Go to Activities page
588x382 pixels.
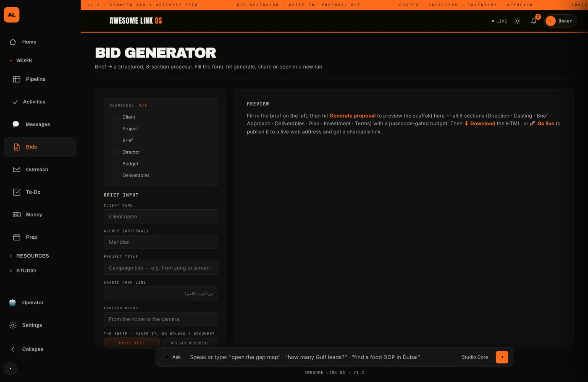(x=40, y=102)
